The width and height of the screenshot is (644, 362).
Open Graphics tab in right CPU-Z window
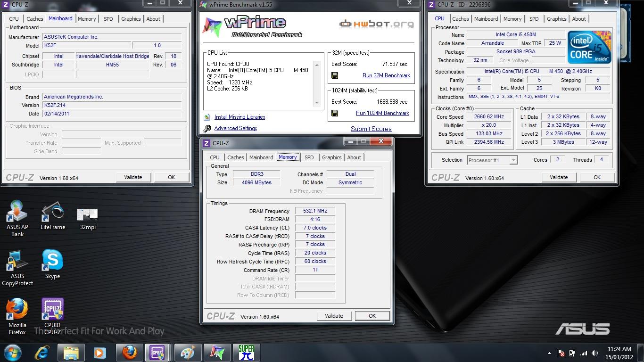(556, 19)
